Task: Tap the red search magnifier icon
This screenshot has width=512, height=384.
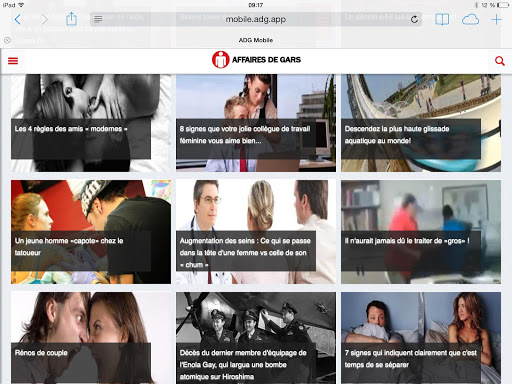Action: (499, 61)
